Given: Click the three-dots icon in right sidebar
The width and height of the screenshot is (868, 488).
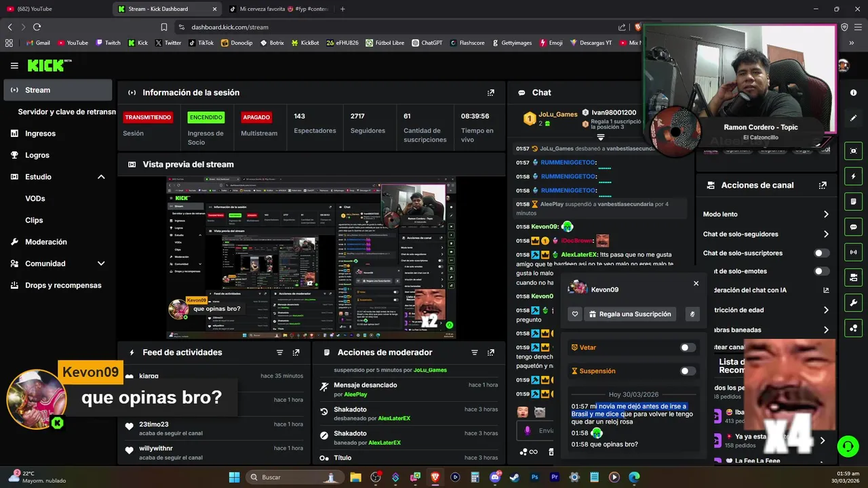Looking at the screenshot, I should click(x=853, y=328).
